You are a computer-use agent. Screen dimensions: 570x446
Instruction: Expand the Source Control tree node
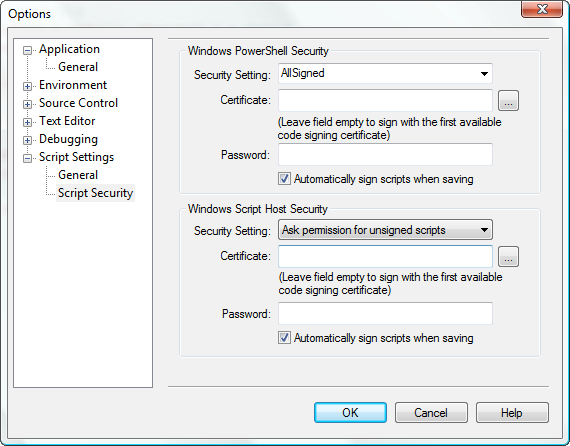[x=27, y=104]
